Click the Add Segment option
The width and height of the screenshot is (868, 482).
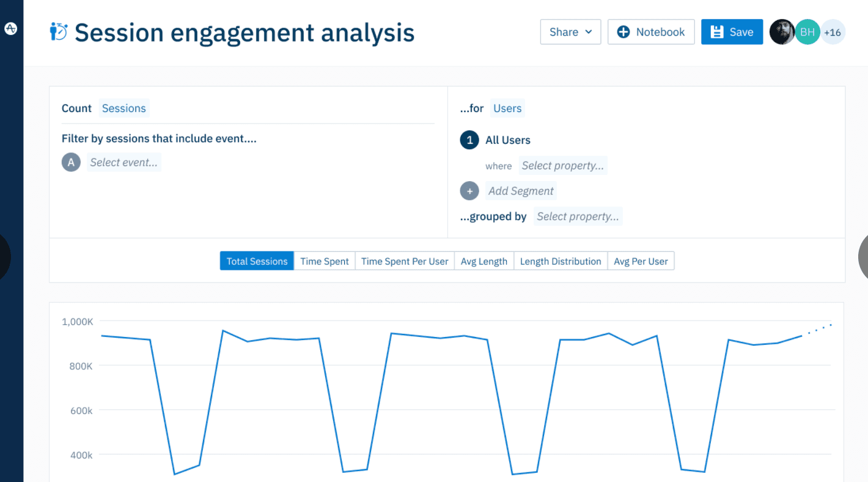521,190
